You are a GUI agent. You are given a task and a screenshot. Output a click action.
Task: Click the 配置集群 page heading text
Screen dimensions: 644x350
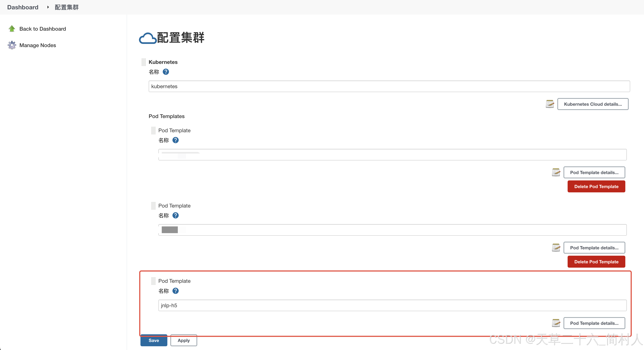click(180, 38)
